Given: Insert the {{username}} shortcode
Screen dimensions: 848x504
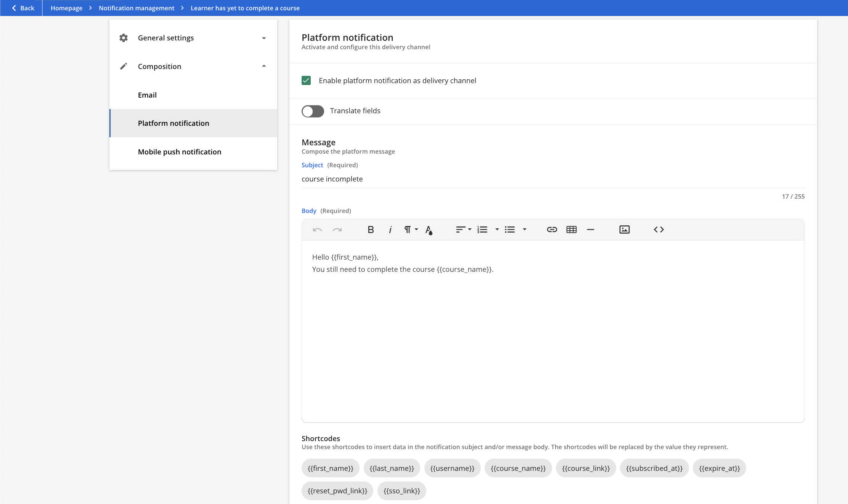Looking at the screenshot, I should point(452,468).
